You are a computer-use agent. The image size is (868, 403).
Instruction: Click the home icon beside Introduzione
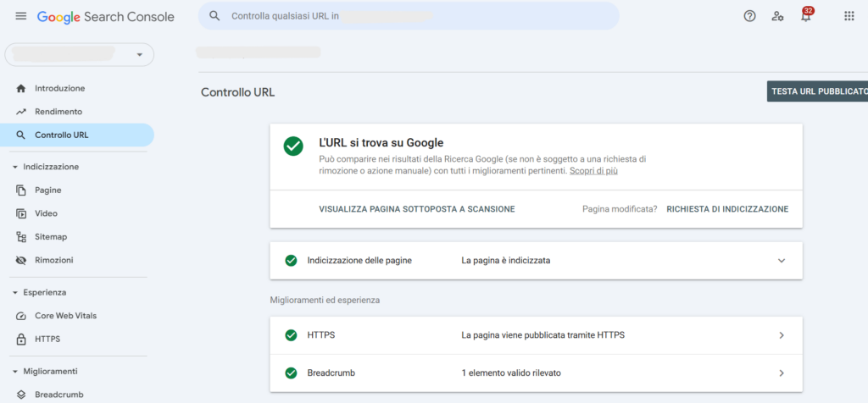[21, 88]
